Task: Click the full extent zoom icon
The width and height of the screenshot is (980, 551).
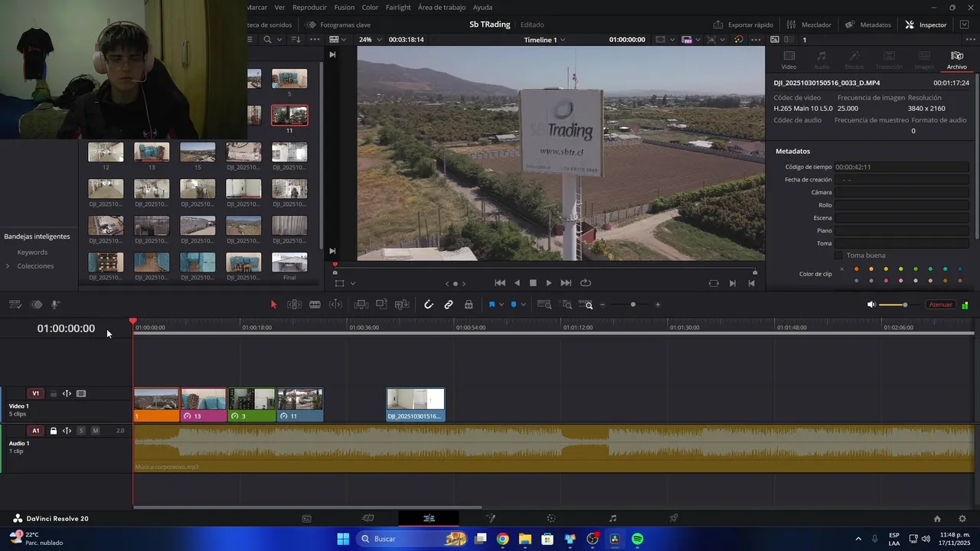Action: pyautogui.click(x=544, y=305)
